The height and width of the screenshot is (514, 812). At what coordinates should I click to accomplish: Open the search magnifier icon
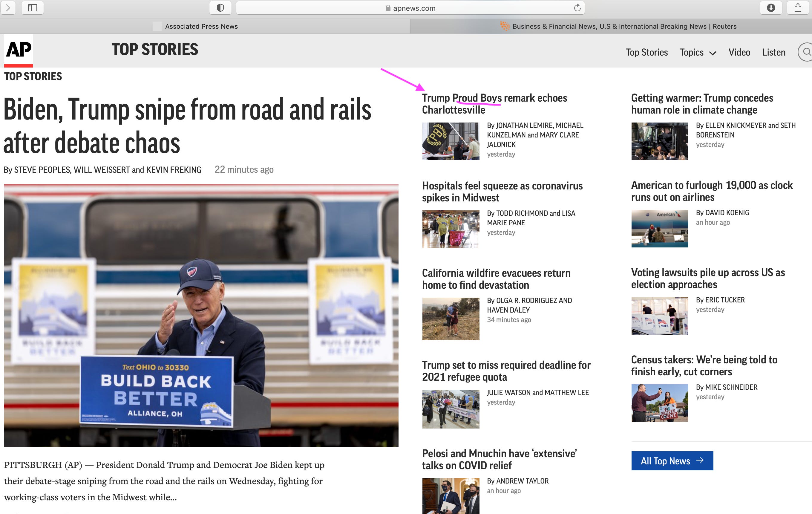click(x=806, y=52)
